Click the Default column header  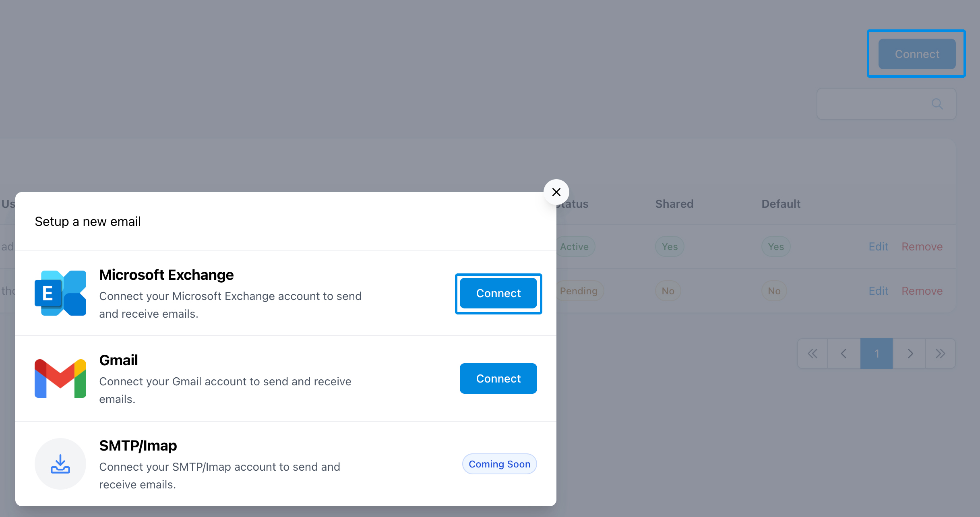(x=781, y=204)
